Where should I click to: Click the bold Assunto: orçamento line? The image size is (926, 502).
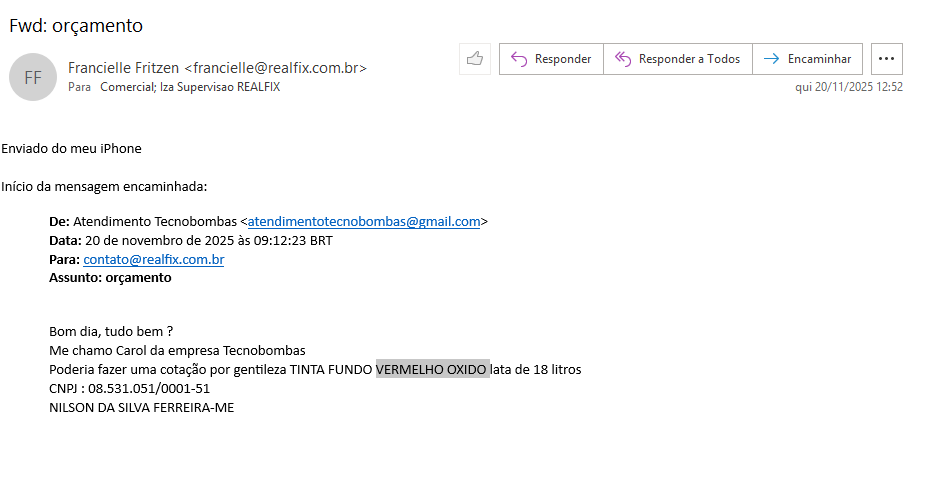pos(110,278)
